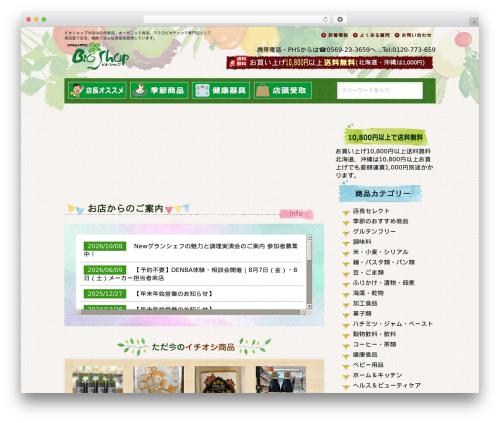Open the 店頭受取 store pickup button

tap(283, 90)
